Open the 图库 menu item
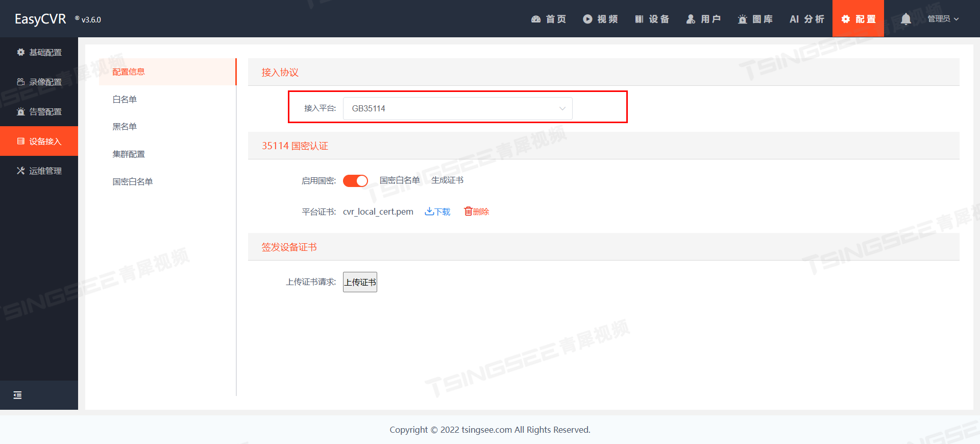The height and width of the screenshot is (444, 980). click(755, 19)
